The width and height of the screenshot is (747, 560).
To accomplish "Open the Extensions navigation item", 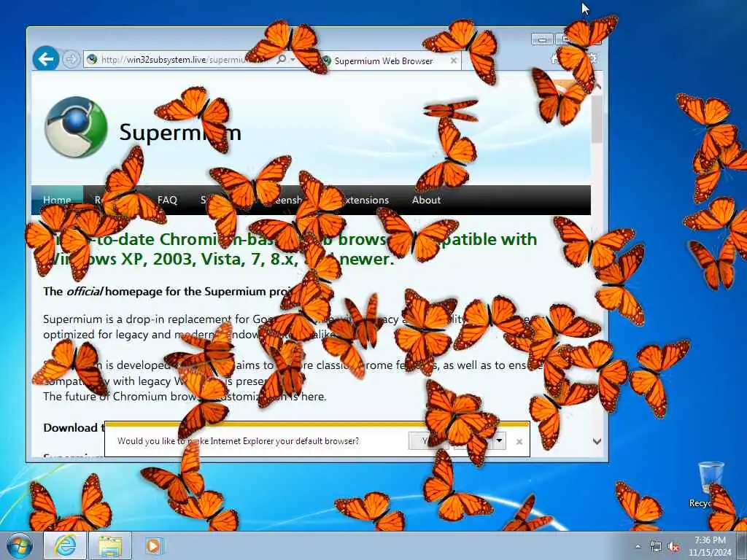I will tap(365, 200).
